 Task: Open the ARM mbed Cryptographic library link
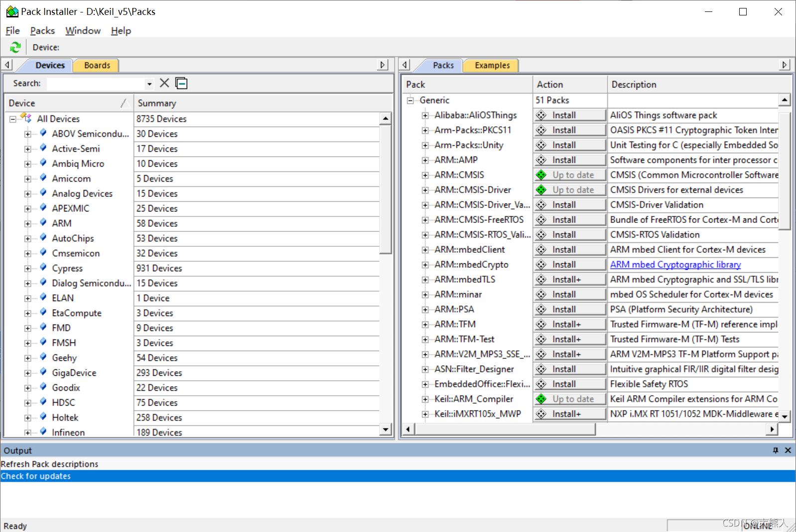(675, 264)
